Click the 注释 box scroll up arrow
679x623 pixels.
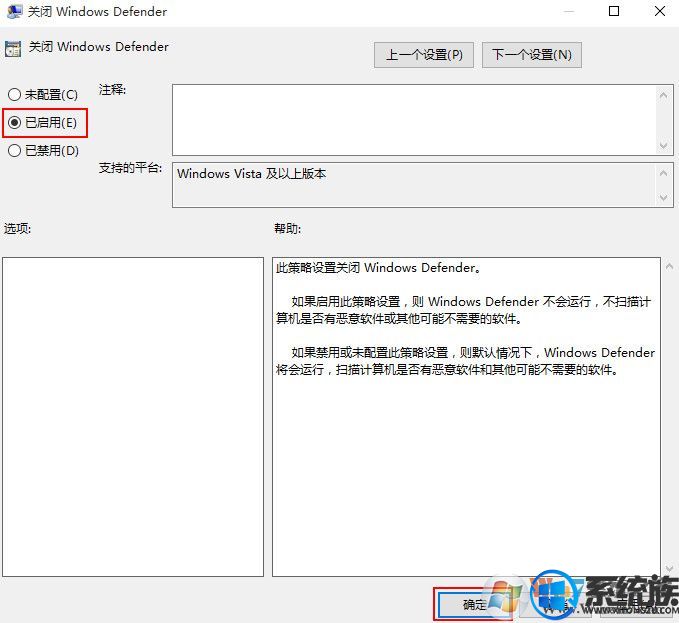(x=663, y=95)
